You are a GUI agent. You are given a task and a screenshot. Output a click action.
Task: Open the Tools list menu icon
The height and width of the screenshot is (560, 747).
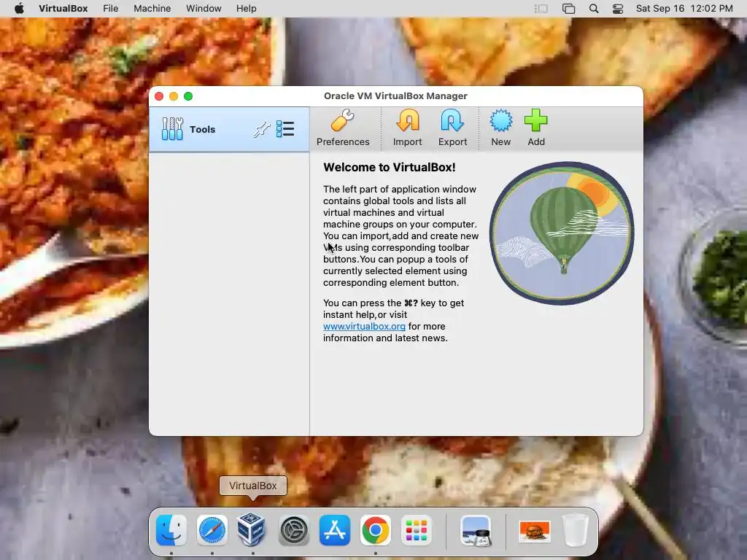click(x=285, y=129)
